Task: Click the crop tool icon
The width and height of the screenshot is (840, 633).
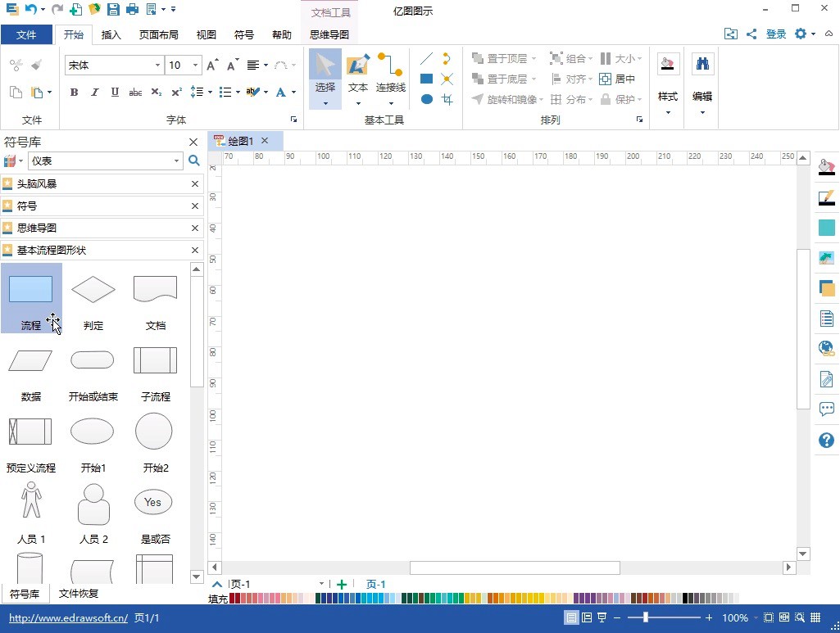Action: (447, 99)
